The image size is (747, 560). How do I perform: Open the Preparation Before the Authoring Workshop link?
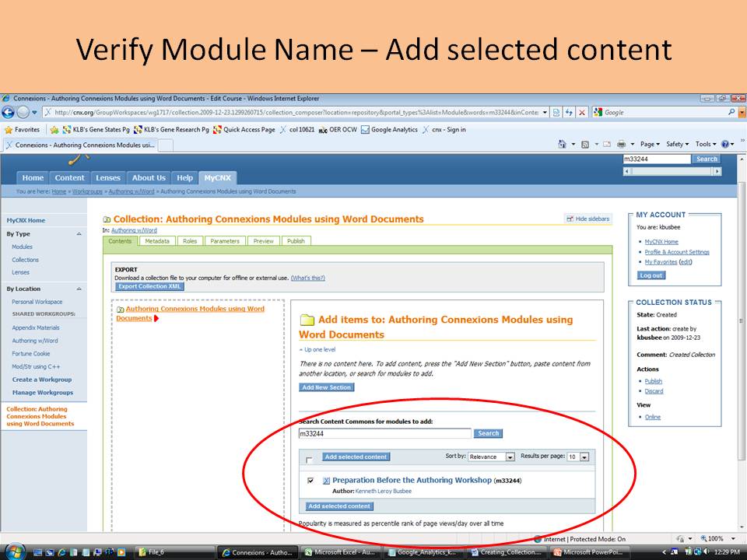tap(412, 480)
